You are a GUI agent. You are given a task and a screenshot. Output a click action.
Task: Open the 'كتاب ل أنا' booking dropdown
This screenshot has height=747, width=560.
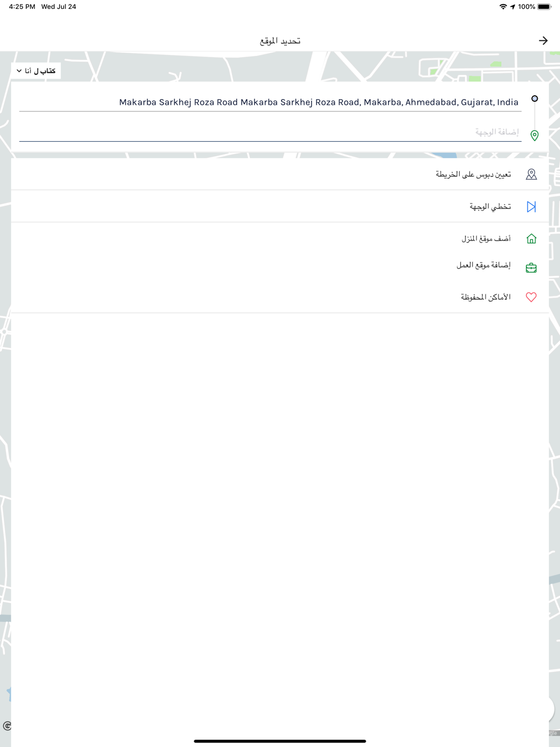[36, 71]
